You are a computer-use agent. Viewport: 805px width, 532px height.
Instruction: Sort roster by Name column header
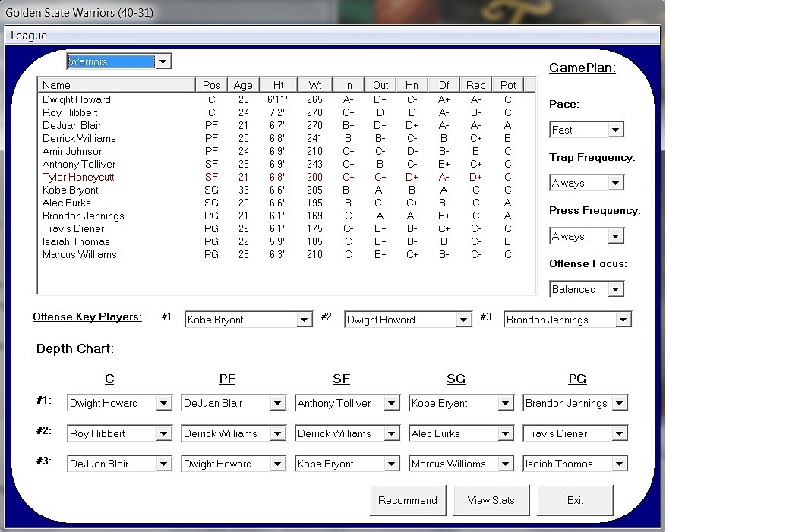(116, 85)
